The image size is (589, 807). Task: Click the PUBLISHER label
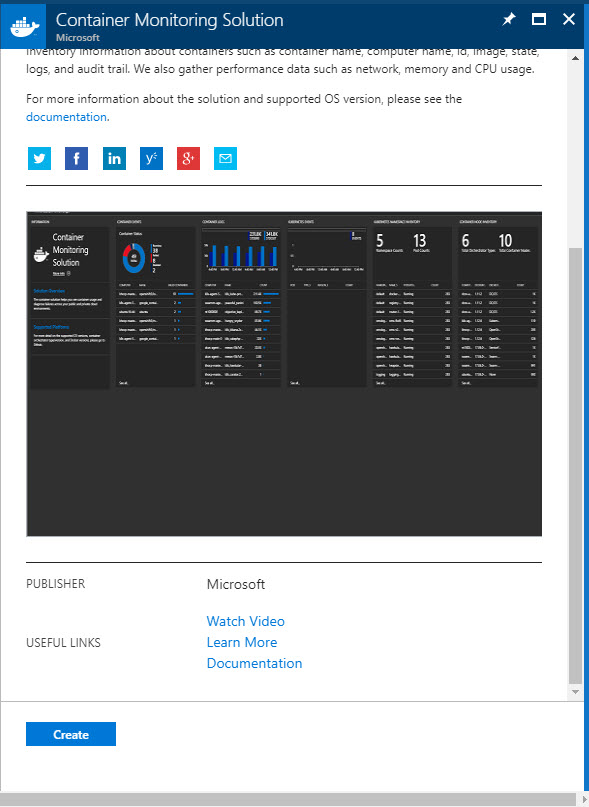pyautogui.click(x=56, y=584)
